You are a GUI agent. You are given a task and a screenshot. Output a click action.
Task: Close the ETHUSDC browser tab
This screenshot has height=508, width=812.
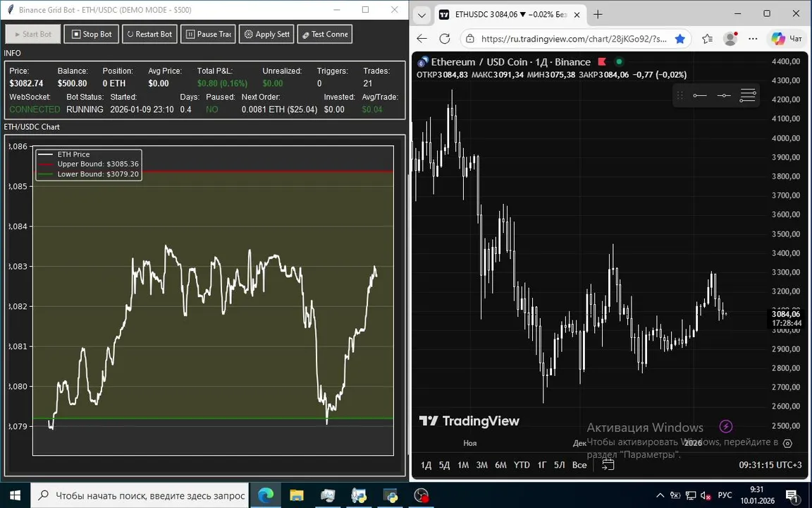[577, 15]
